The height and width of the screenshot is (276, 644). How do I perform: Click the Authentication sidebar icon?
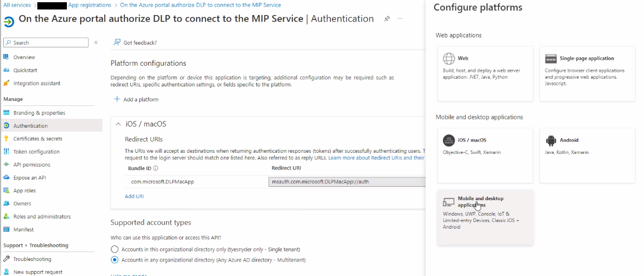[6, 126]
